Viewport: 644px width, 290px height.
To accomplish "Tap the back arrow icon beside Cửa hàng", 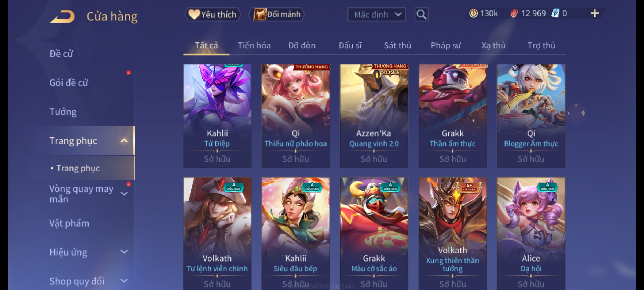I will tap(62, 16).
